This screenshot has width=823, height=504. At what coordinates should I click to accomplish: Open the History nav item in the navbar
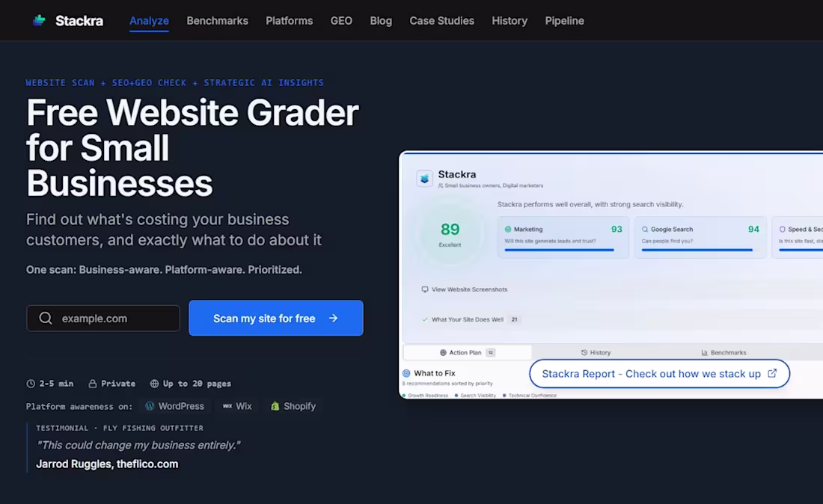(510, 21)
